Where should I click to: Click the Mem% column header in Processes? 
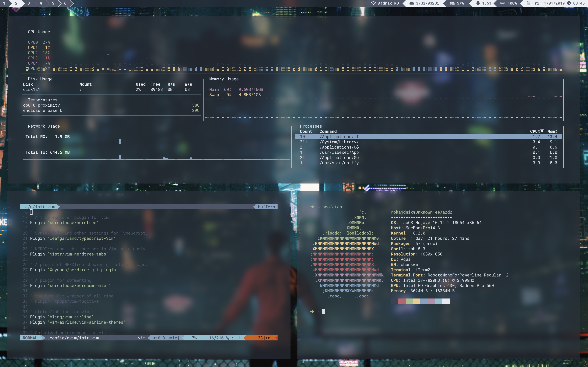coord(552,131)
